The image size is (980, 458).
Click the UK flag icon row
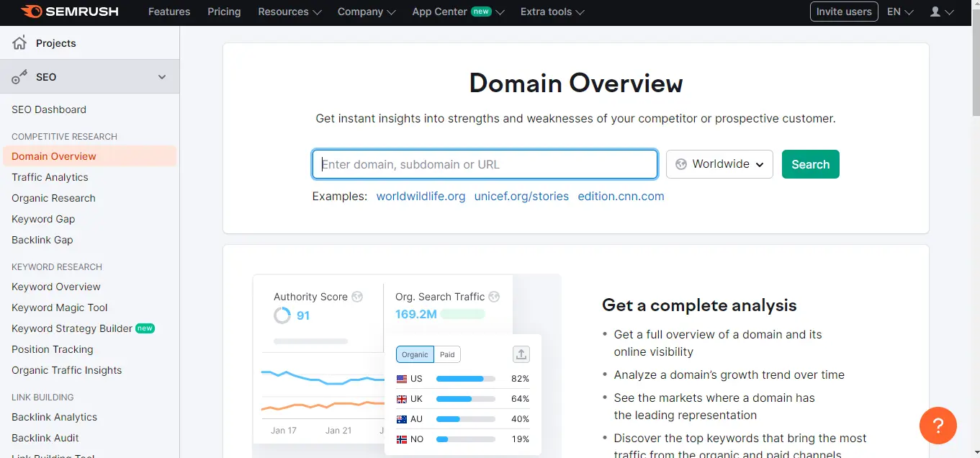(x=402, y=399)
